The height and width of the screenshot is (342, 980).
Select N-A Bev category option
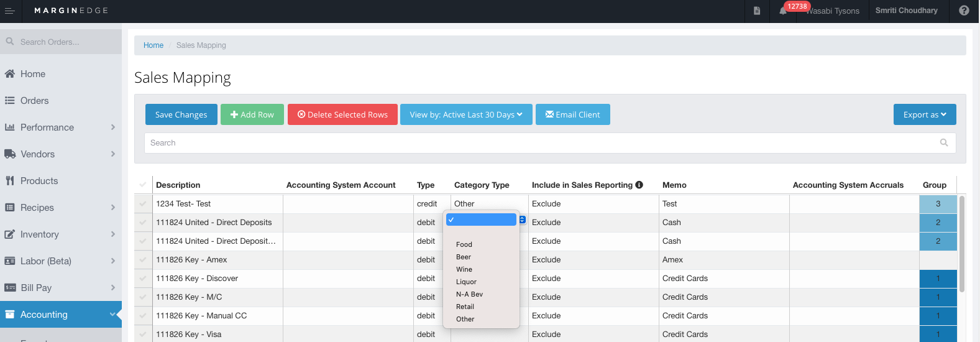coord(469,294)
